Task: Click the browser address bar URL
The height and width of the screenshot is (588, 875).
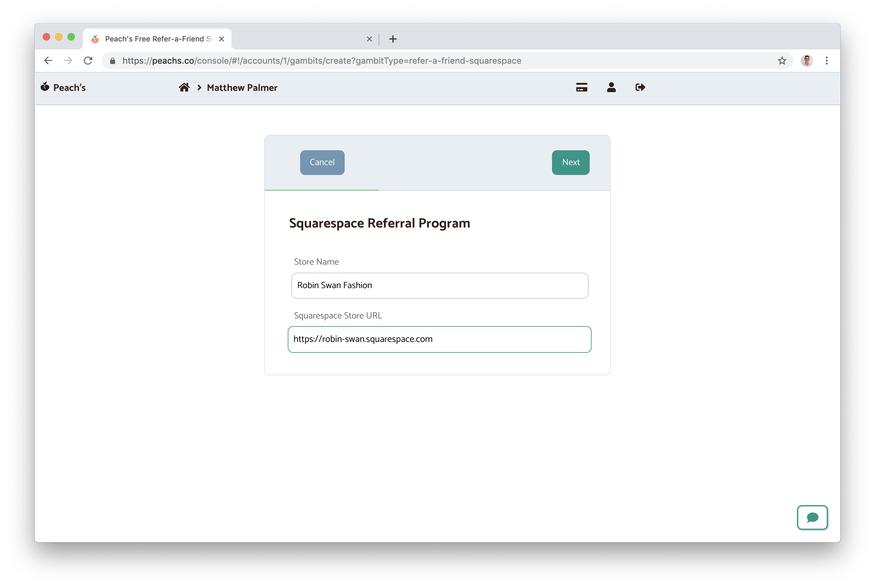Action: 321,61
